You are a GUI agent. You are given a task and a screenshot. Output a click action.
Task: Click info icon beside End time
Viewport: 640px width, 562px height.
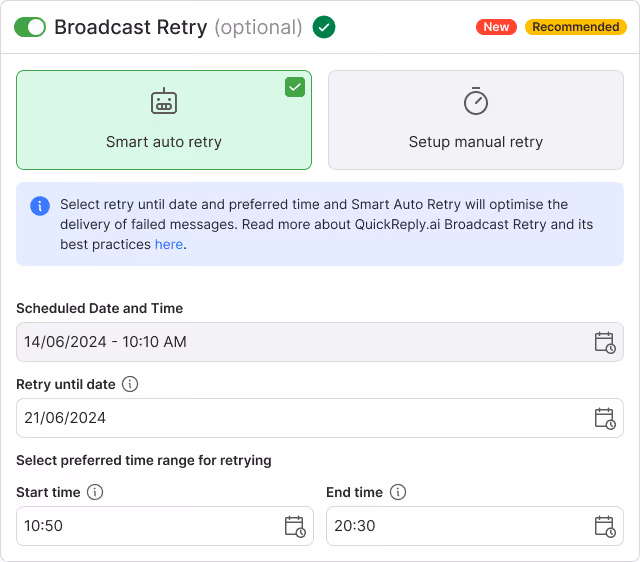[398, 492]
